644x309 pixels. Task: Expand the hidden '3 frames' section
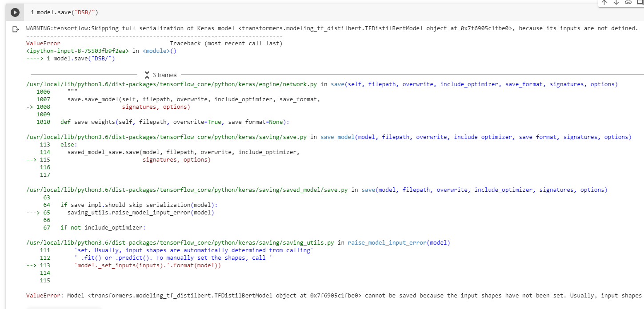(x=160, y=75)
